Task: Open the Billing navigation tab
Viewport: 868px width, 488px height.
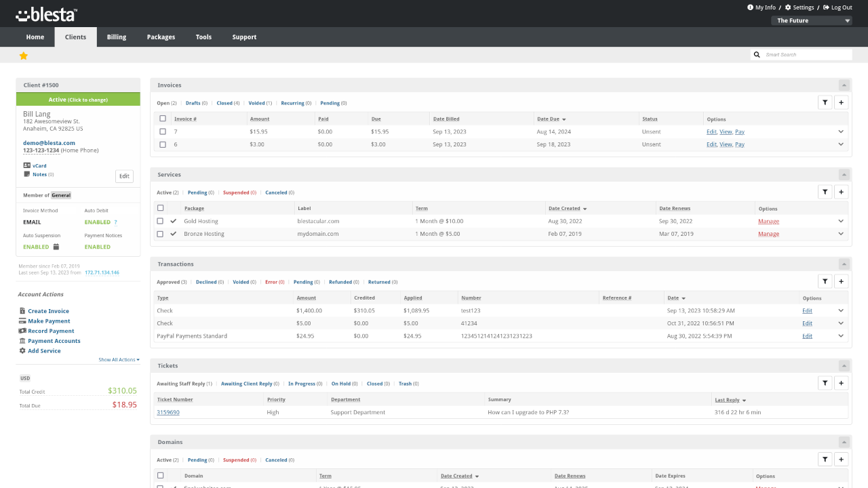Action: point(117,37)
